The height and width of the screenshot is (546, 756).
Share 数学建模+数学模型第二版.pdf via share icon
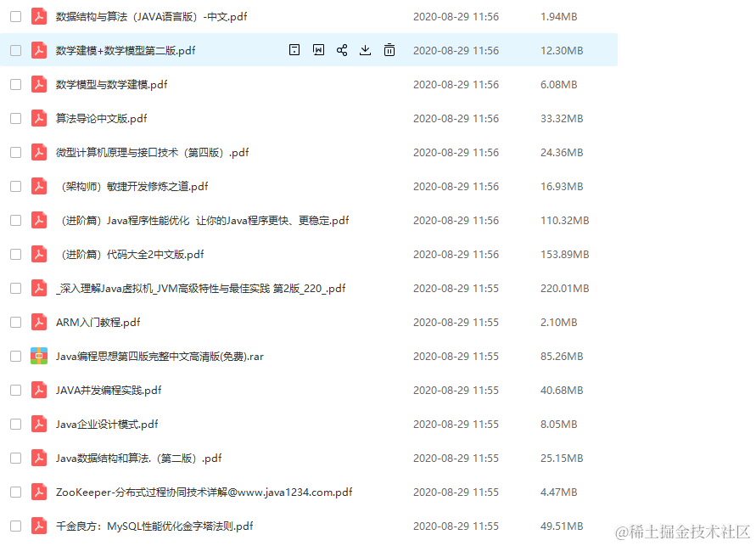point(342,50)
